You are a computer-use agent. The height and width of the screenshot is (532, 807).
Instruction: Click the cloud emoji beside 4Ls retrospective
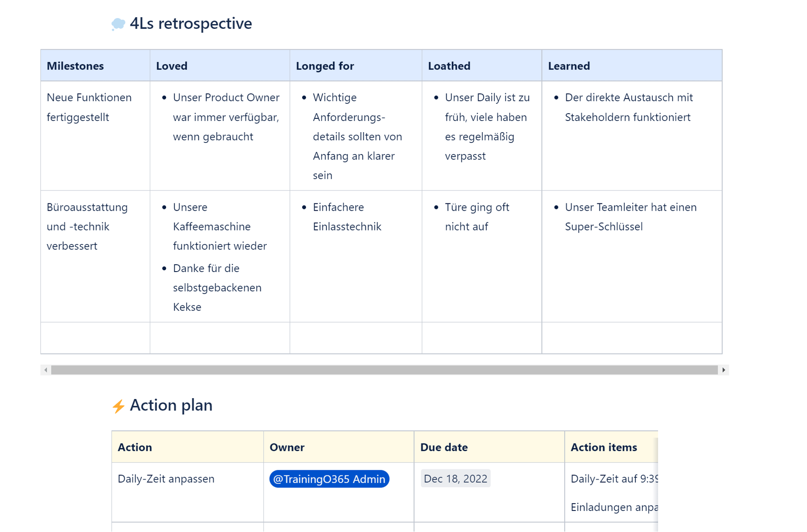[118, 24]
